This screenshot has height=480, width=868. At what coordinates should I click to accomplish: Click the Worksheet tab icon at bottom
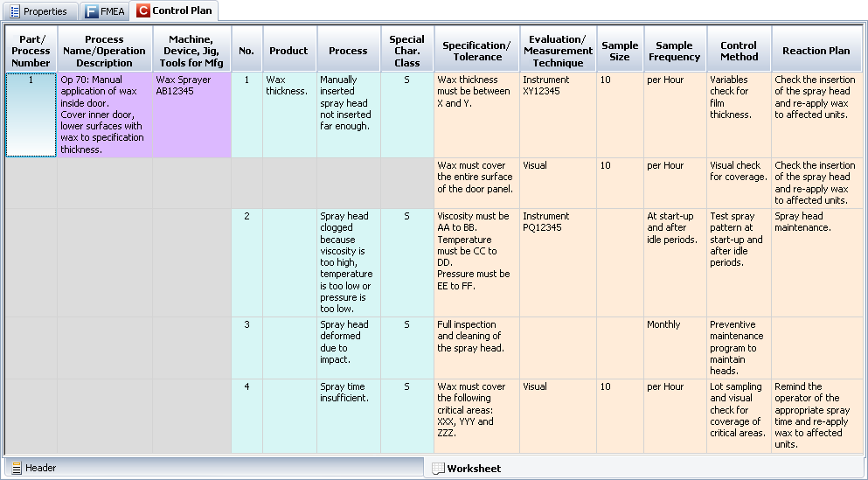tap(438, 468)
